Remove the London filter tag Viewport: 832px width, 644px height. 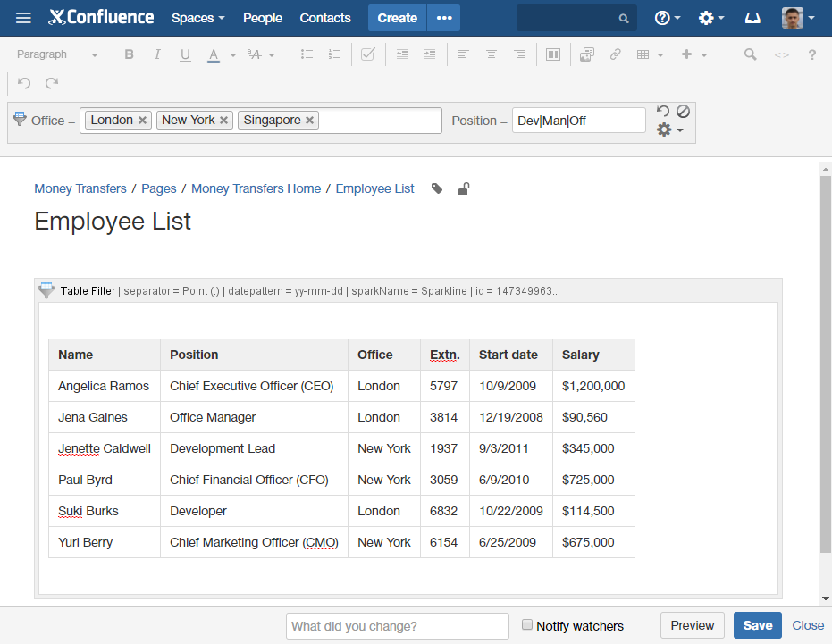click(143, 121)
